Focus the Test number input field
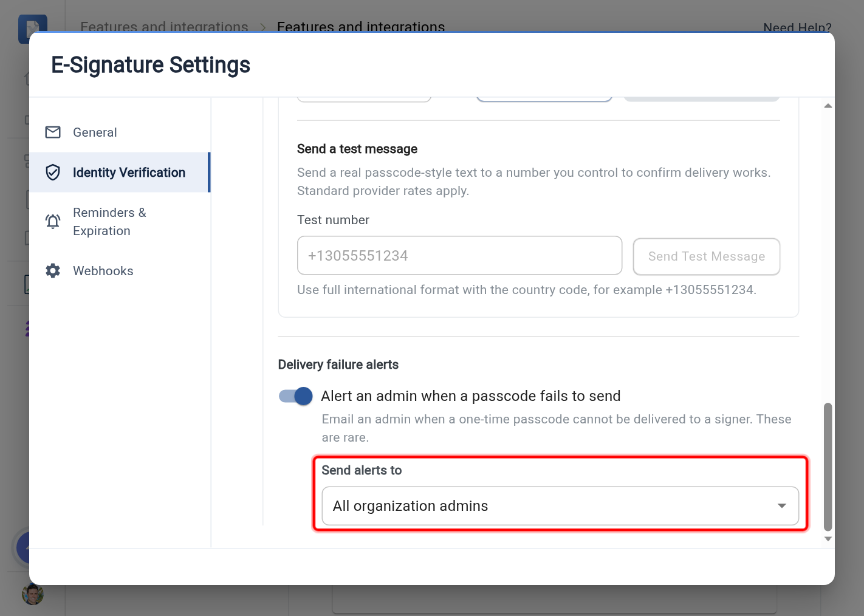This screenshot has height=616, width=864. pyautogui.click(x=459, y=256)
